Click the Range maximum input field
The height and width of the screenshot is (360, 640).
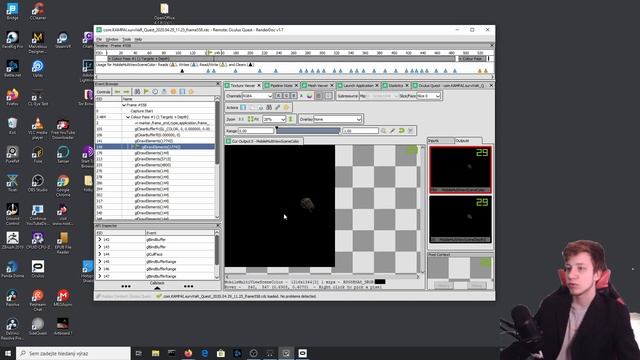click(360, 131)
